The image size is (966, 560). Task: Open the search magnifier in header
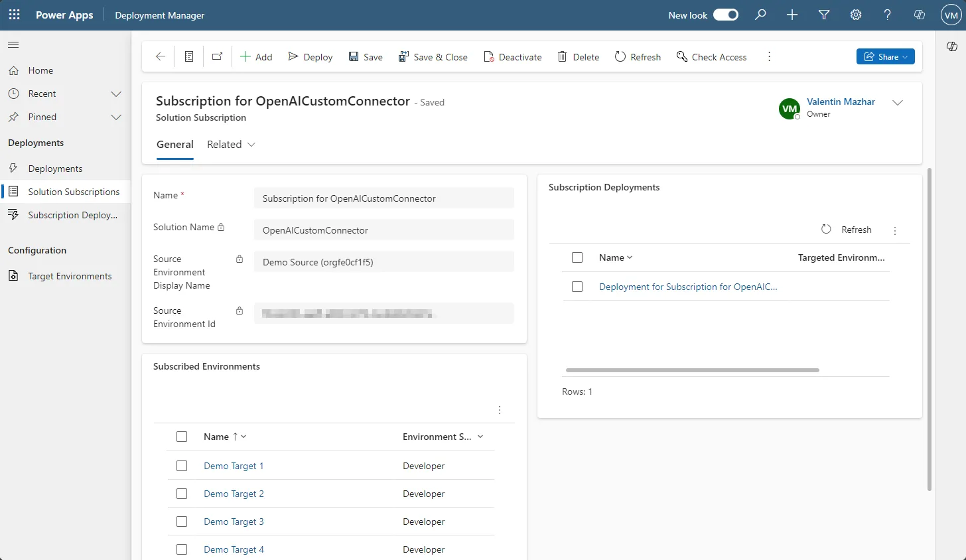[x=760, y=15]
